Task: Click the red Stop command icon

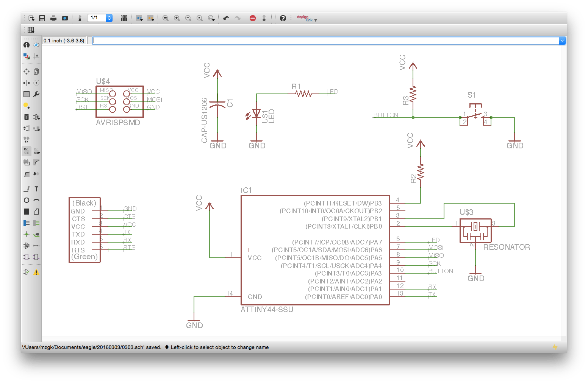Action: pyautogui.click(x=253, y=18)
